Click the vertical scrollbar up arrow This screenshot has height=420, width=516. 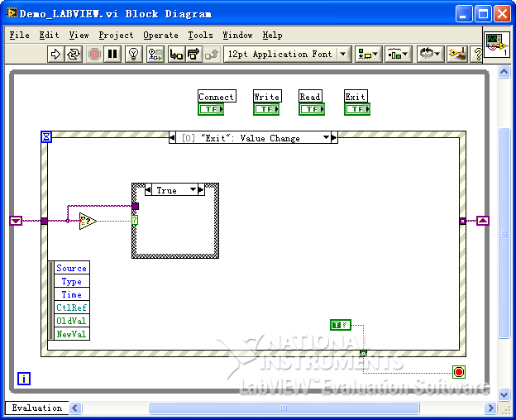point(504,71)
